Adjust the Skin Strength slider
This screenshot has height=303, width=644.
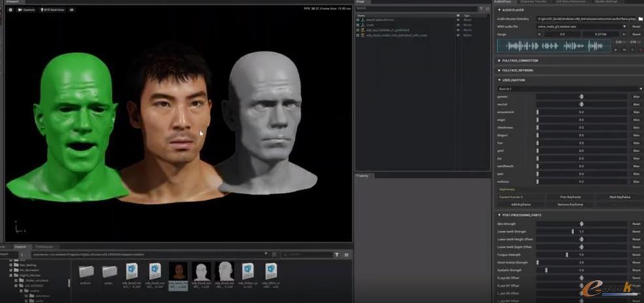[x=581, y=224]
